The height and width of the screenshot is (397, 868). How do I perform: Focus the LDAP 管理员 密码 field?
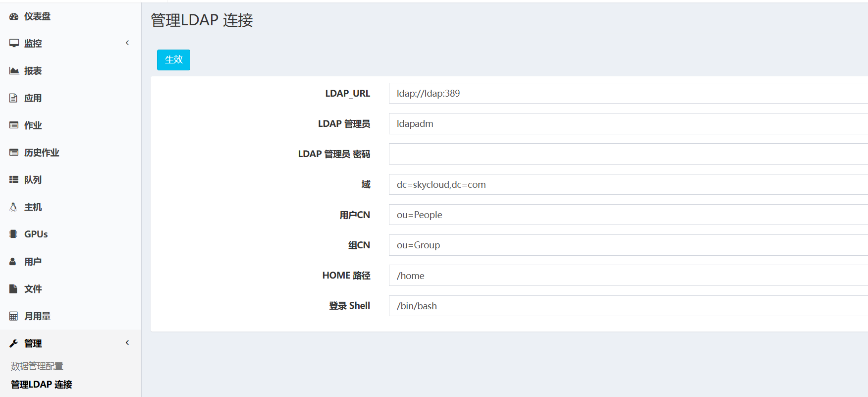point(627,154)
